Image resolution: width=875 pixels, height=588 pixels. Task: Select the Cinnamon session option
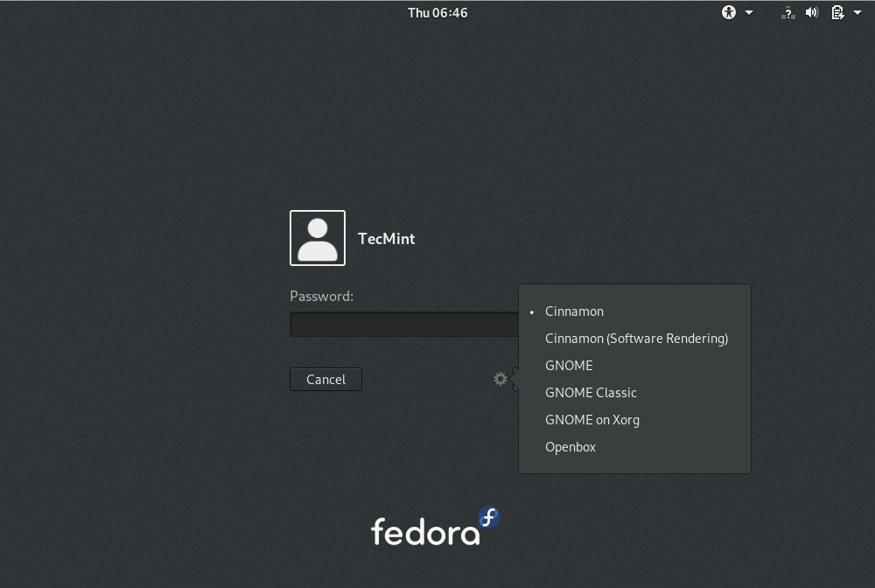(574, 311)
